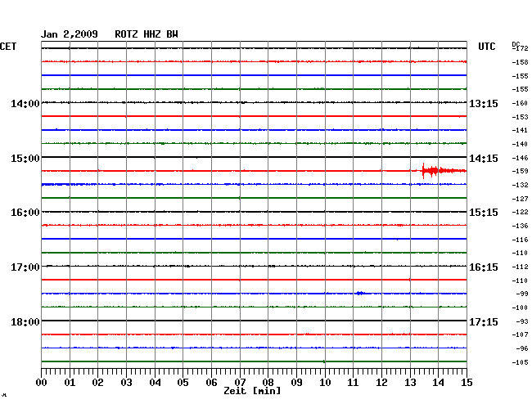Click the DC offset value "-132"

point(520,185)
